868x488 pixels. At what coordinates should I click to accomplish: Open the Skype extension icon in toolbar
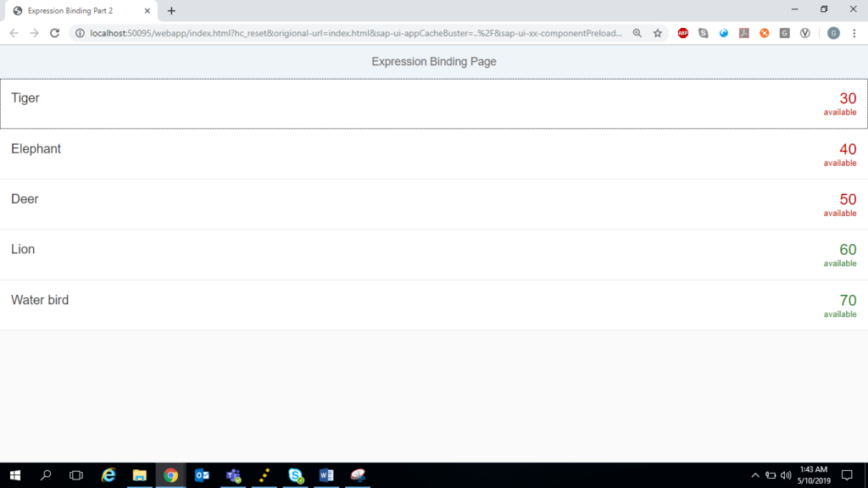[703, 33]
